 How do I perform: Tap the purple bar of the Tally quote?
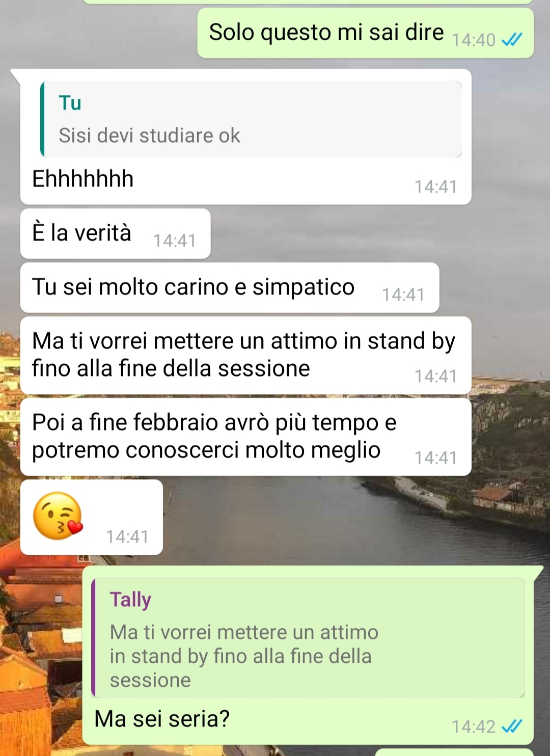(93, 637)
